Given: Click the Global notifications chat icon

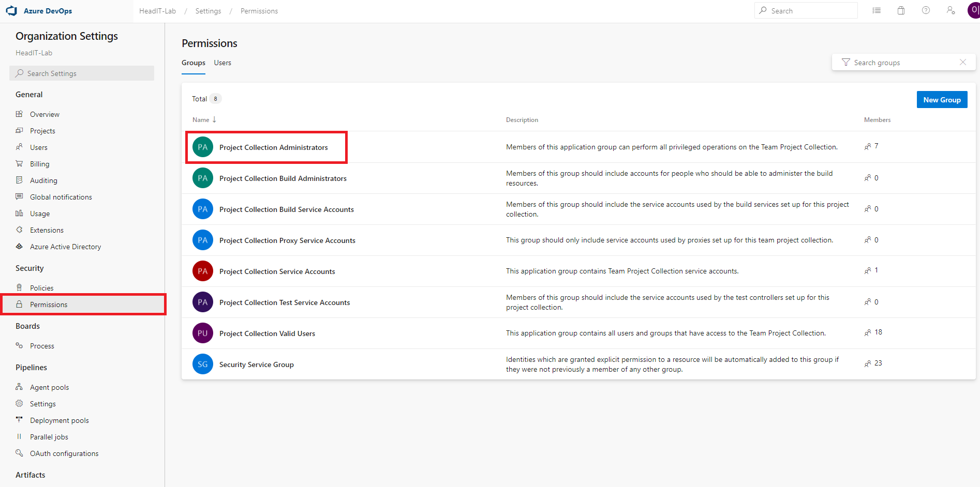Looking at the screenshot, I should [x=19, y=196].
